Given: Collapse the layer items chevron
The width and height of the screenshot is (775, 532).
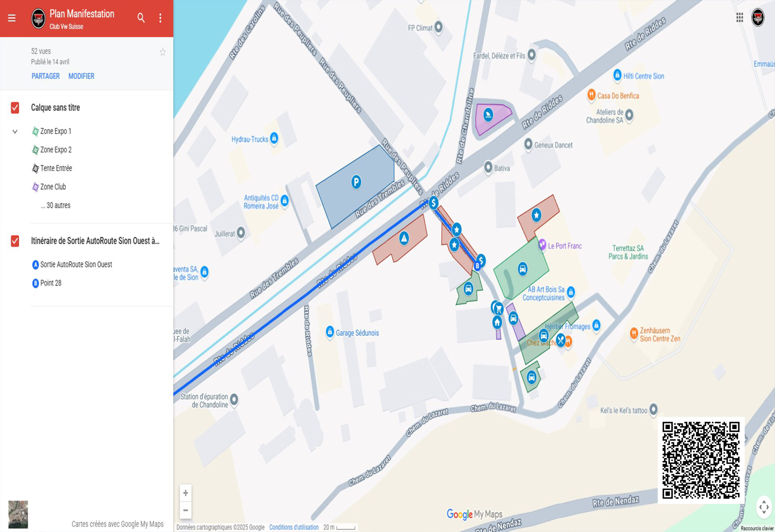Looking at the screenshot, I should coord(15,131).
